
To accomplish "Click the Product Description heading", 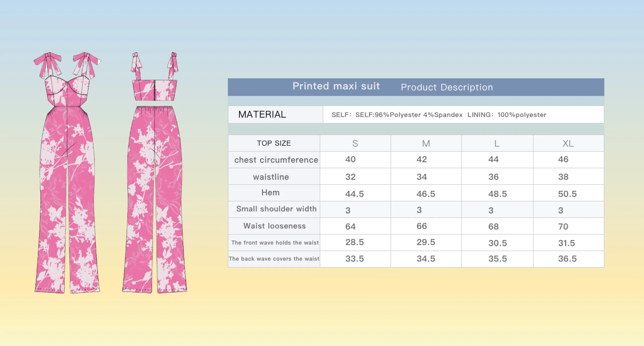I will 447,87.
